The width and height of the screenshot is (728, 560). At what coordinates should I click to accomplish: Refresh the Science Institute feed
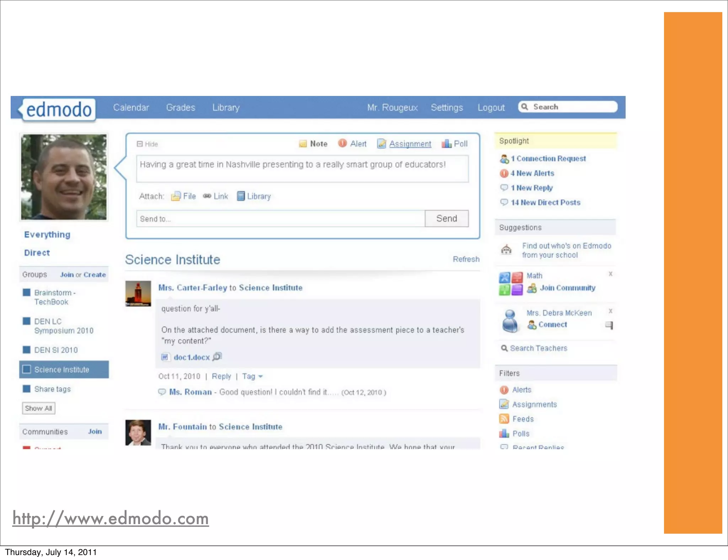(466, 259)
